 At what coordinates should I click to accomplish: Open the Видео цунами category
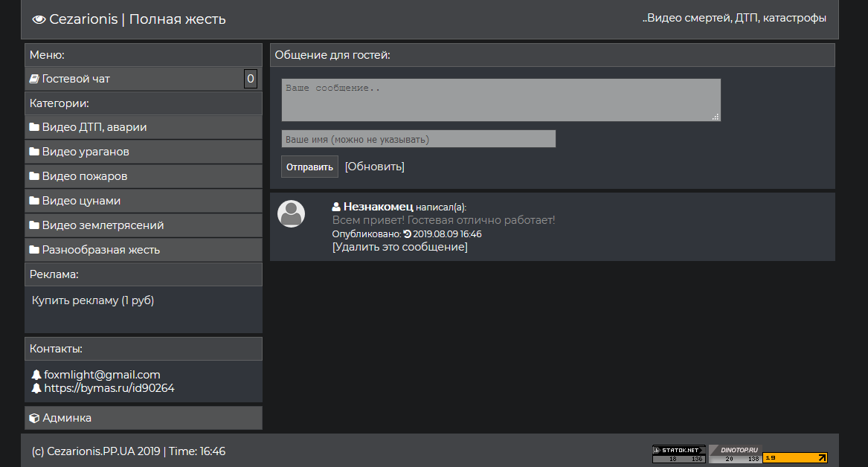point(81,201)
